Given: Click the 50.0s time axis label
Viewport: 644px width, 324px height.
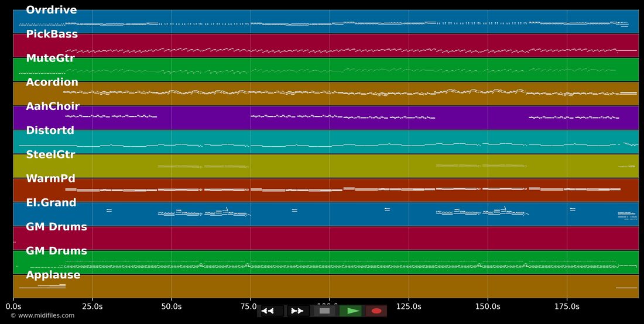Looking at the screenshot, I should (172, 306).
